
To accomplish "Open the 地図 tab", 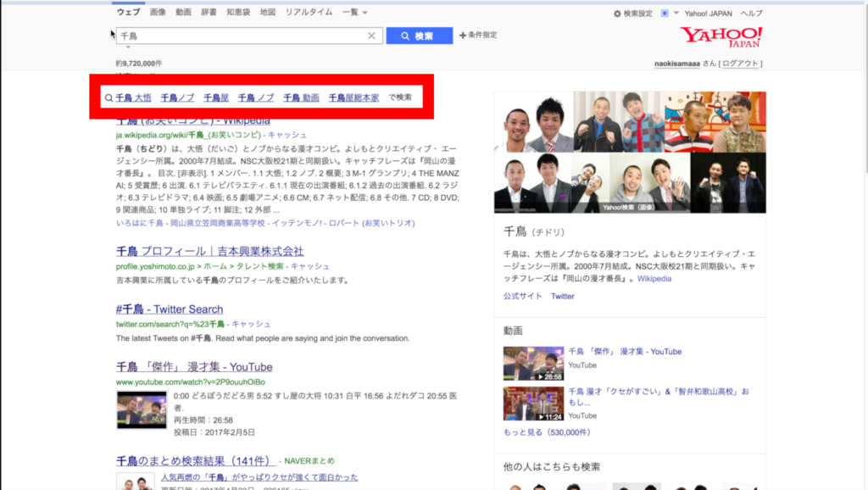I will click(x=268, y=12).
